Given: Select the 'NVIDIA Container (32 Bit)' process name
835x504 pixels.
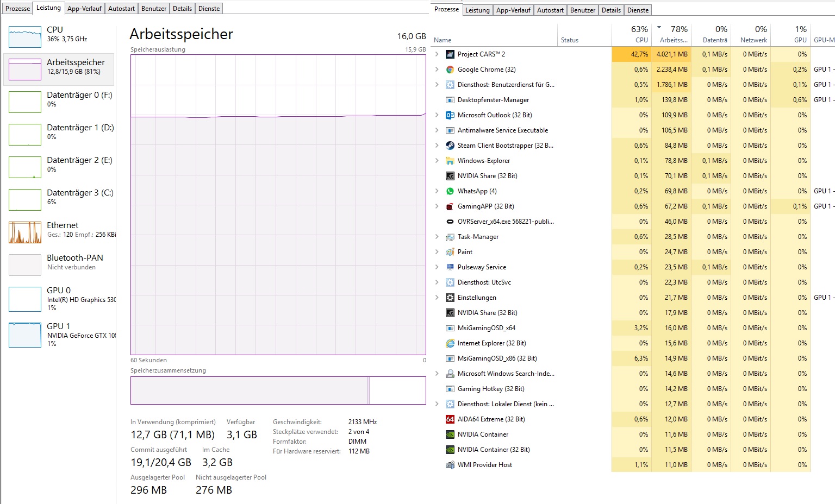Looking at the screenshot, I should [494, 450].
